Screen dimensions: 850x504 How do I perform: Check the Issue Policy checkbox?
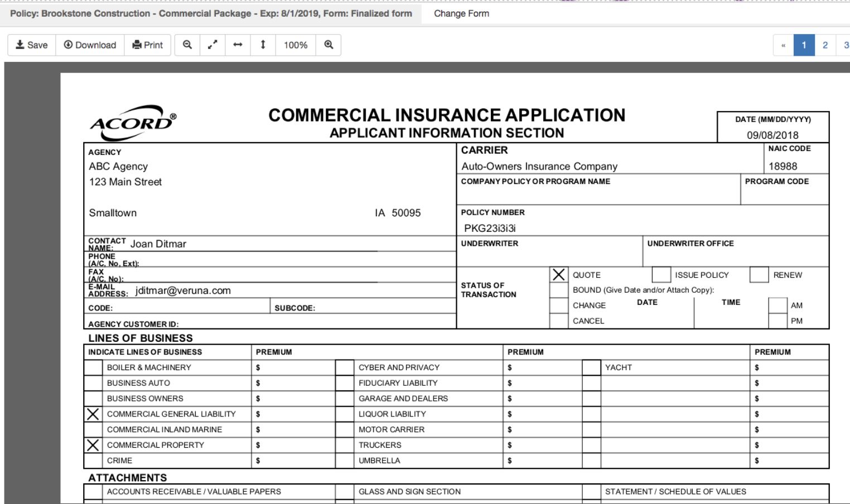tap(661, 275)
